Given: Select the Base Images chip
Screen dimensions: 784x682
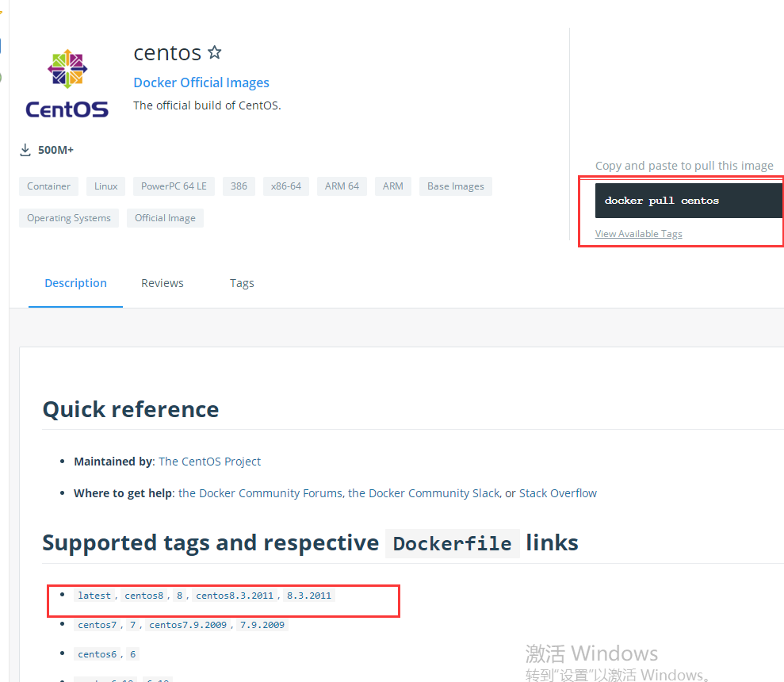Looking at the screenshot, I should 456,186.
